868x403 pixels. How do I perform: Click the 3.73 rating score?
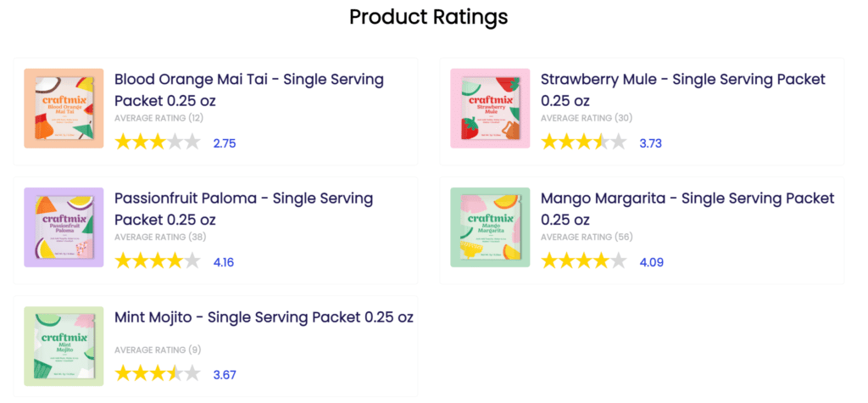[x=650, y=143]
